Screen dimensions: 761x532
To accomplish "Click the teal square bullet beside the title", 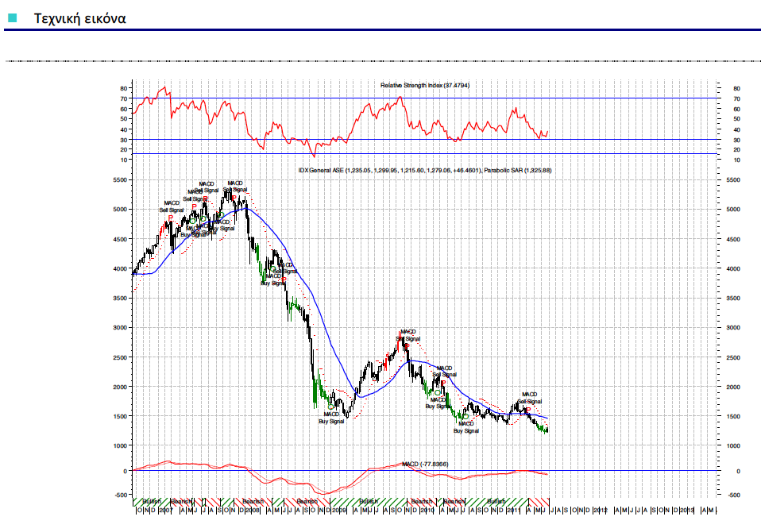I will (13, 18).
